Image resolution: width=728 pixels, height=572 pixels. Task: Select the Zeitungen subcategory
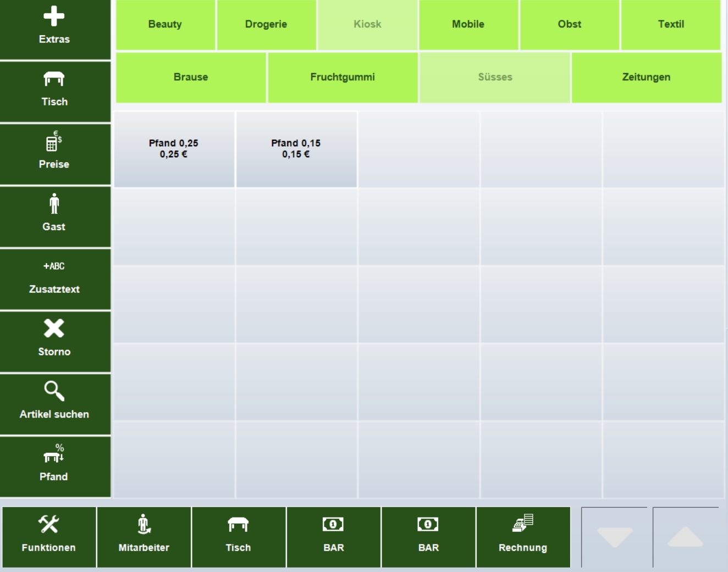coord(646,77)
